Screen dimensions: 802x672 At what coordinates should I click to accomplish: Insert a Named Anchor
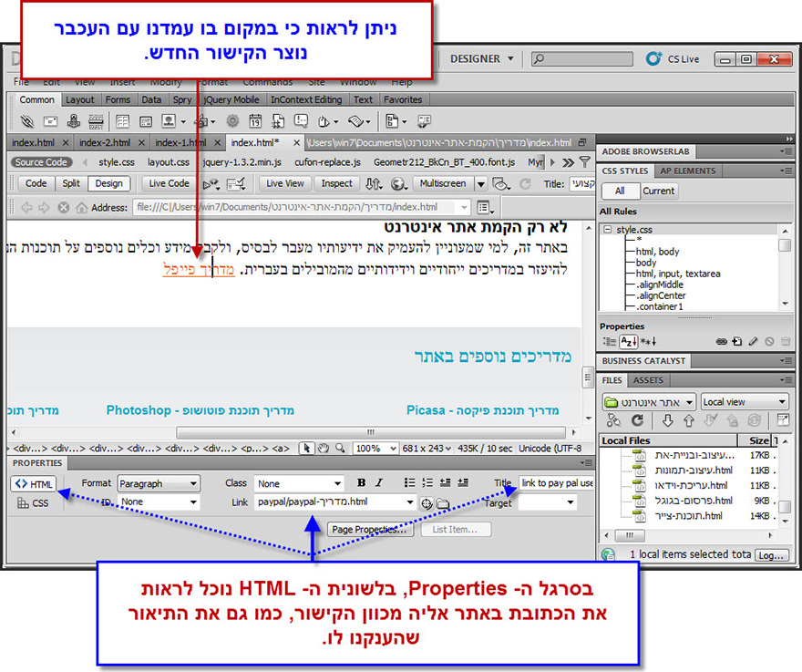point(74,121)
